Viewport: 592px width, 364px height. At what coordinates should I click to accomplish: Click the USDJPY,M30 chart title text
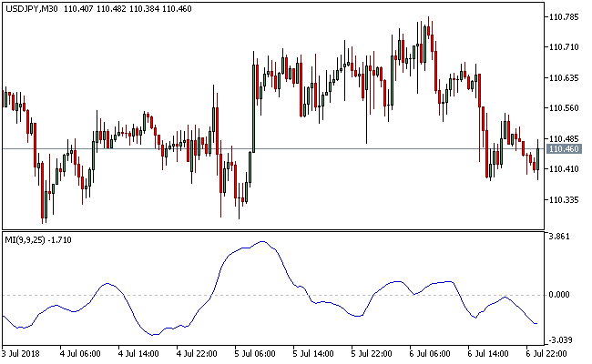32,9
